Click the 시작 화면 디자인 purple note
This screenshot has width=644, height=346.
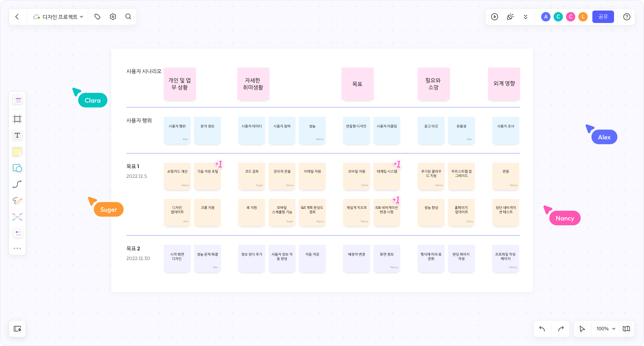177,258
